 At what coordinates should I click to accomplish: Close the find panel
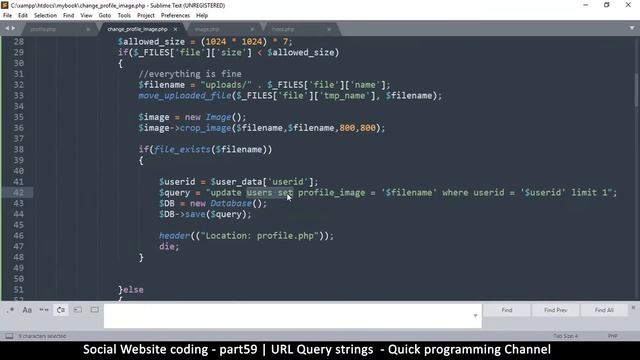pyautogui.click(x=633, y=308)
